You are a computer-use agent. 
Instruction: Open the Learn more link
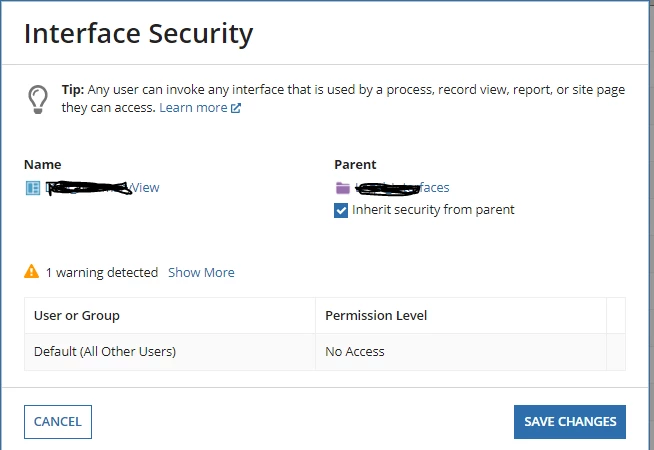tap(193, 108)
